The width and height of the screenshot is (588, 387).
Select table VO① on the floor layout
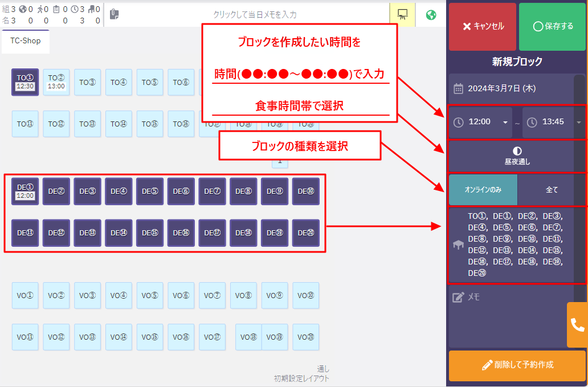point(25,296)
